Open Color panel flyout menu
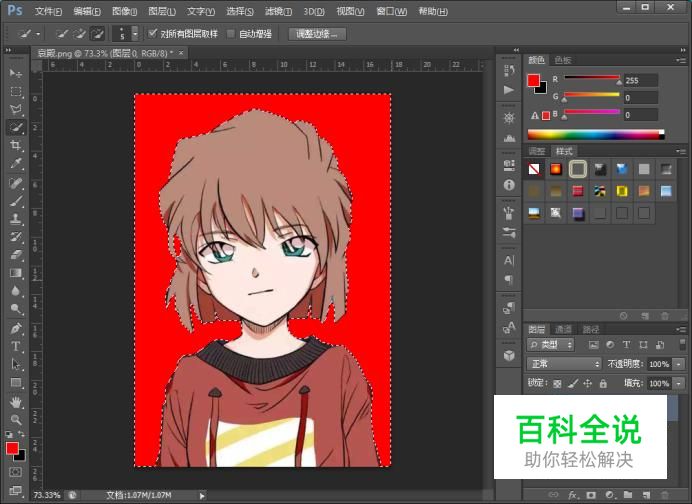Viewport: 692px width, 504px height. (681, 60)
